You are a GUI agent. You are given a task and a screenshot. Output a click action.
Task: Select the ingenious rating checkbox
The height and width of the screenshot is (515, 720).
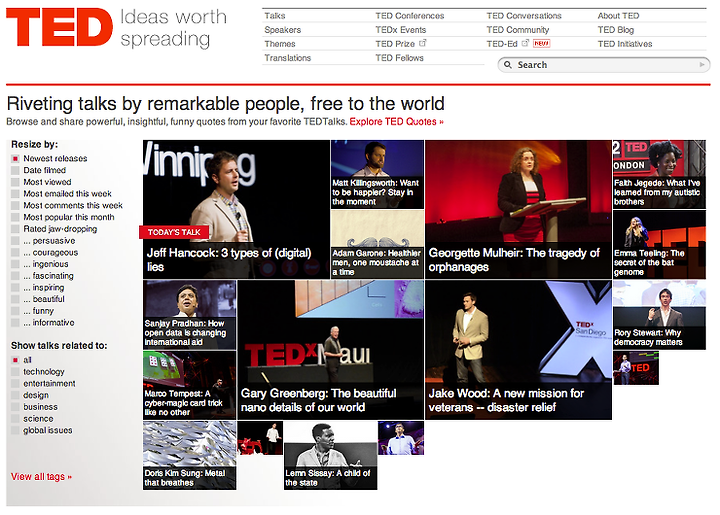tap(15, 264)
